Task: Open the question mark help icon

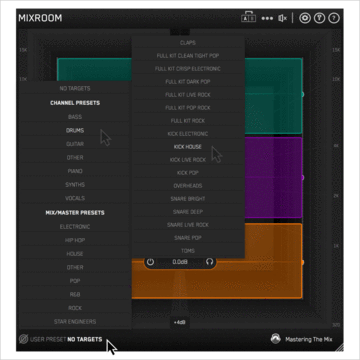Action: click(334, 18)
